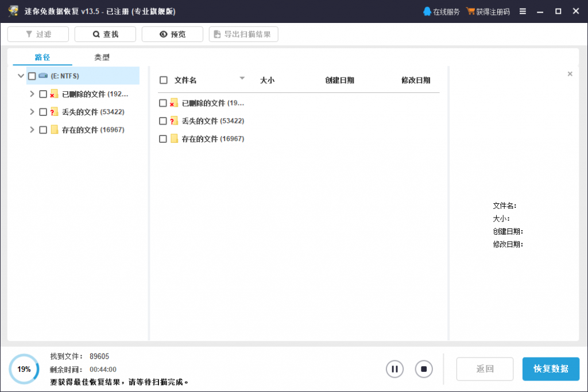Expand the 存在的文件 tree node

tap(32, 130)
